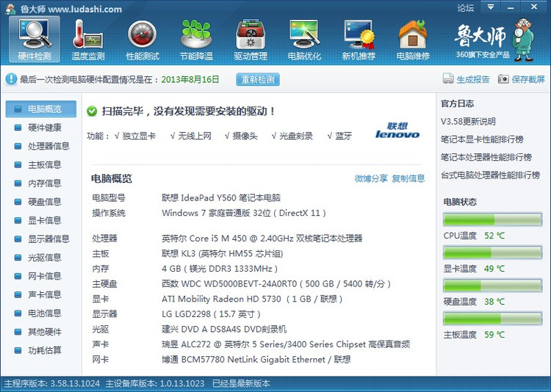Open the 硬件检测 hardware detection tool

(35, 40)
